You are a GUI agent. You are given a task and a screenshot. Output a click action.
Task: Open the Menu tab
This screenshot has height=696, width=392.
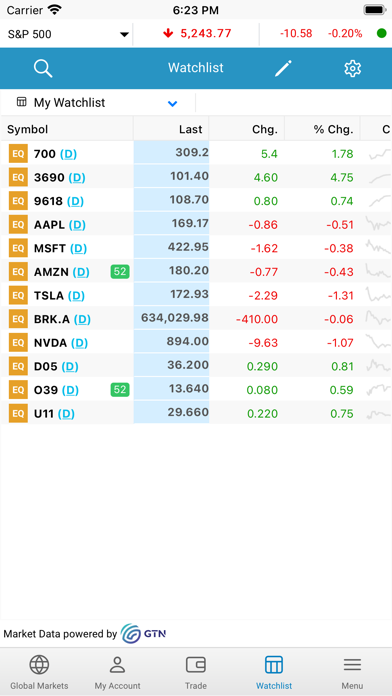click(352, 672)
